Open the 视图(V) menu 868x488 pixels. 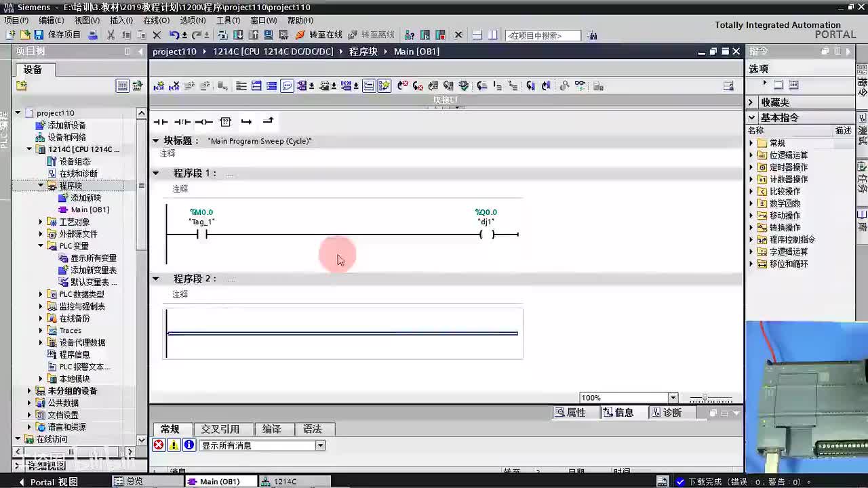87,20
